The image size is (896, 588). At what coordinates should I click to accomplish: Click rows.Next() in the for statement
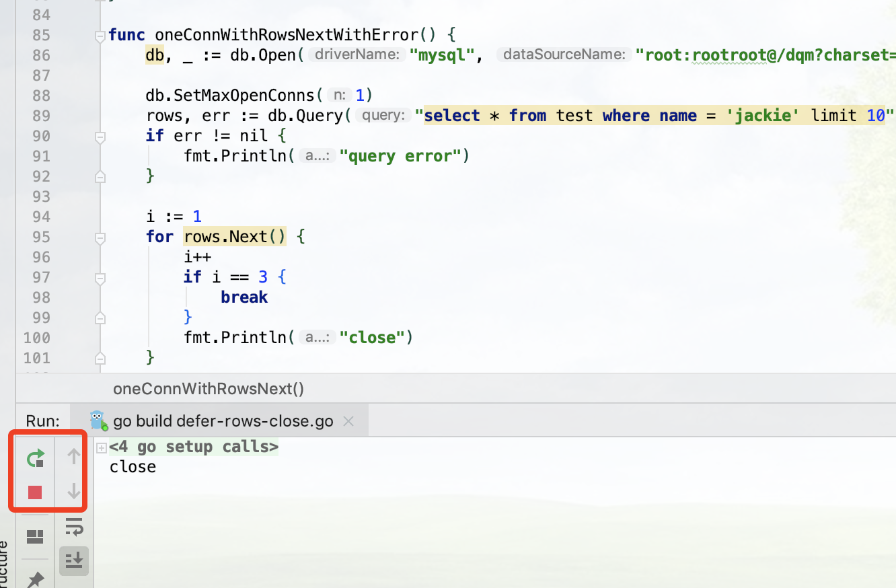point(235,237)
